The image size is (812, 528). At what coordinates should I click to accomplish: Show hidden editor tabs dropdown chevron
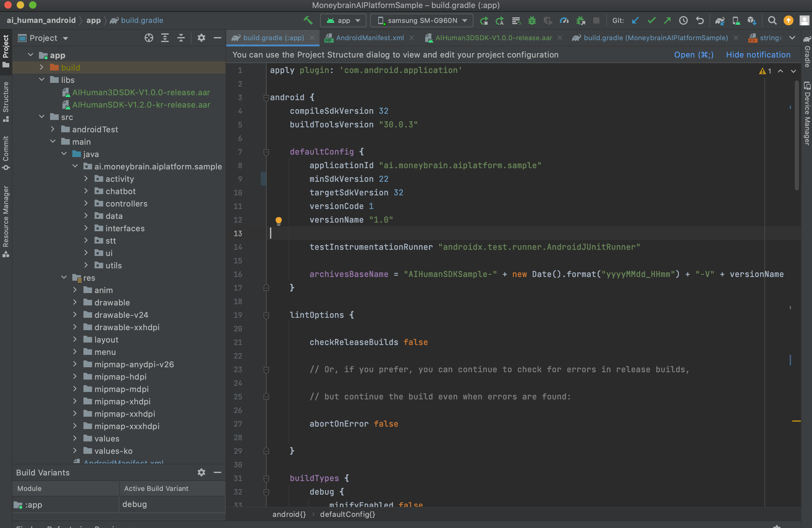click(x=792, y=38)
